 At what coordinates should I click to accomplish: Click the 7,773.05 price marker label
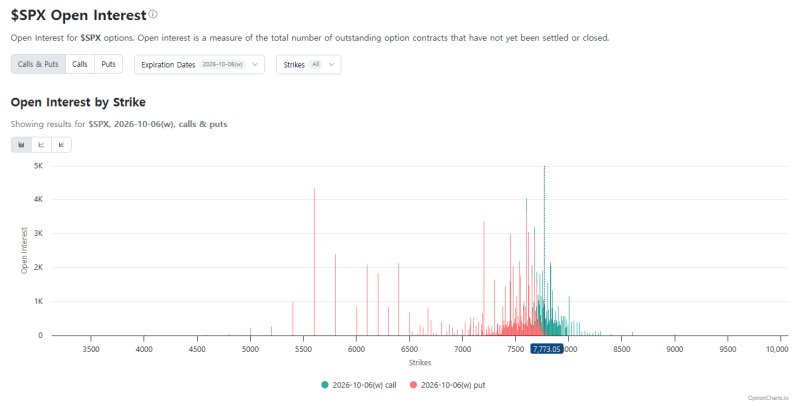[546, 349]
